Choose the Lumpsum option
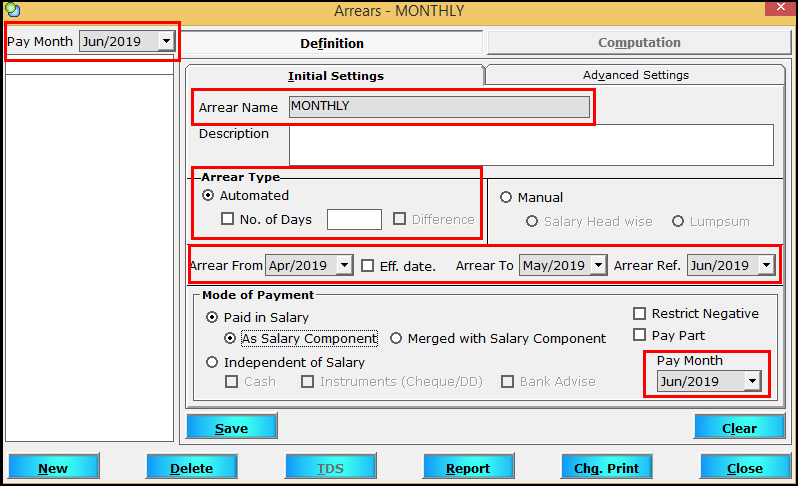Image resolution: width=798 pixels, height=486 pixels. click(x=678, y=221)
